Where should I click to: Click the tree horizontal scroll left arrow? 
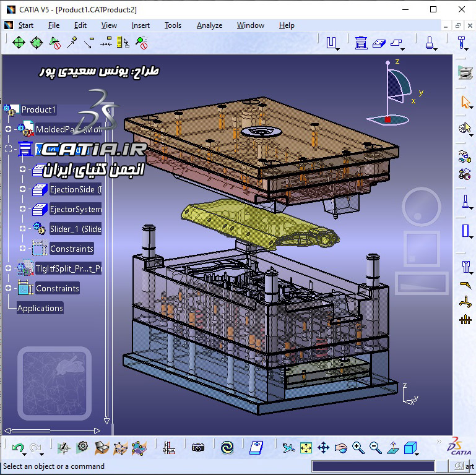[7, 430]
